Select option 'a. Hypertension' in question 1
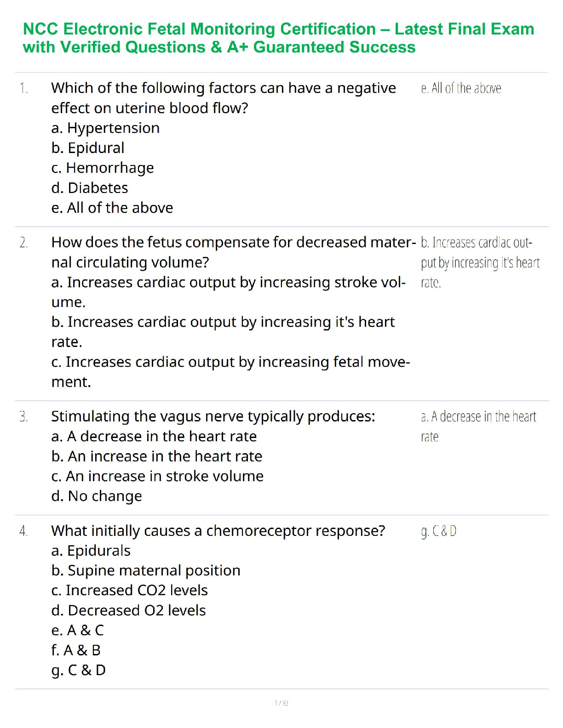This screenshot has height=728, width=563. 105,128
